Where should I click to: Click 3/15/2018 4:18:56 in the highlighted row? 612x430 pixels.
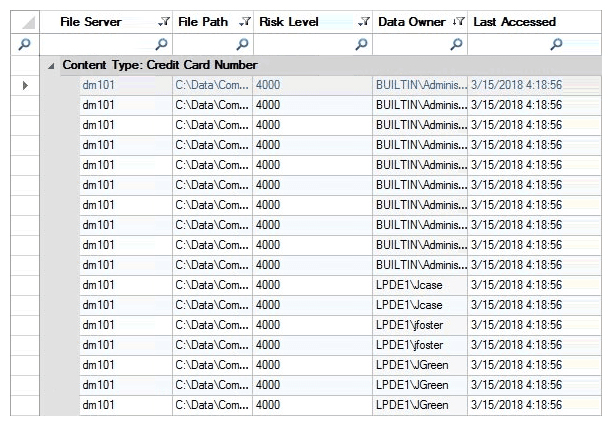(516, 85)
